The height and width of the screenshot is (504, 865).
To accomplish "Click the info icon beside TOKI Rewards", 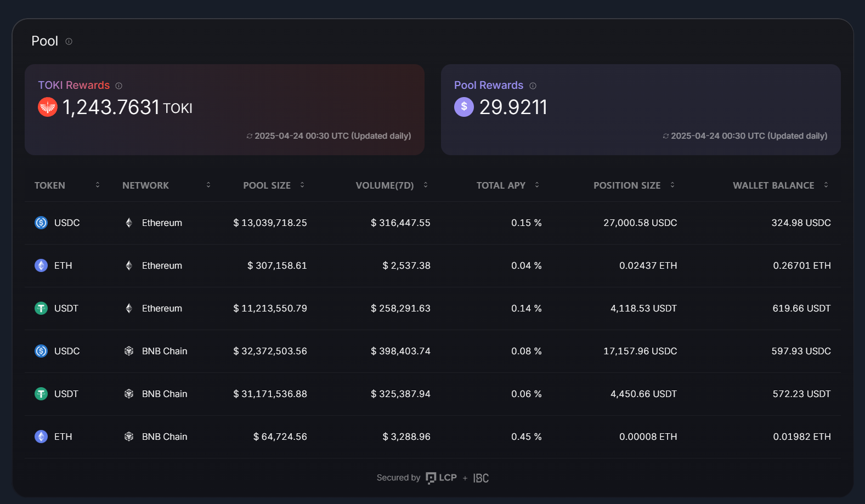I will tap(118, 86).
